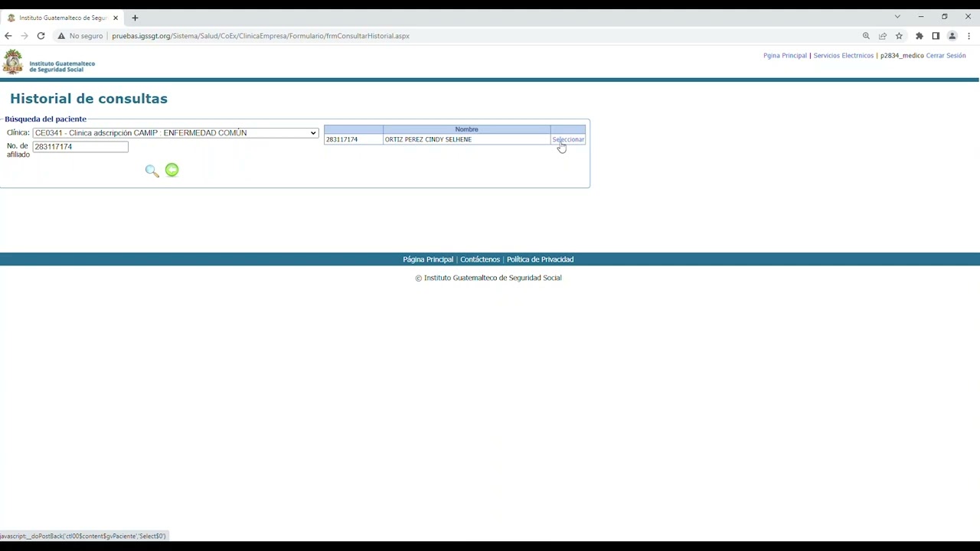Reload the page with the refresh icon
The image size is (980, 551).
(41, 36)
